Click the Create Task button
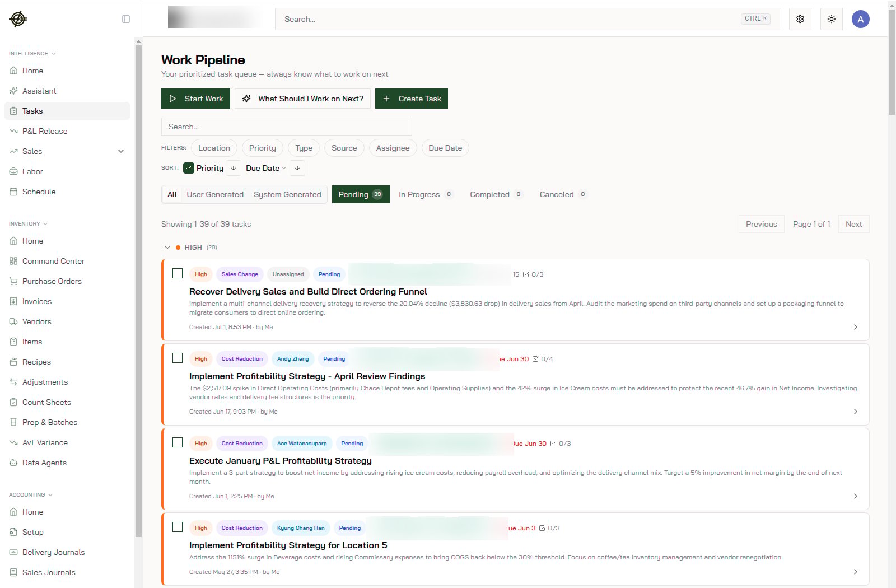896x588 pixels. tap(412, 99)
